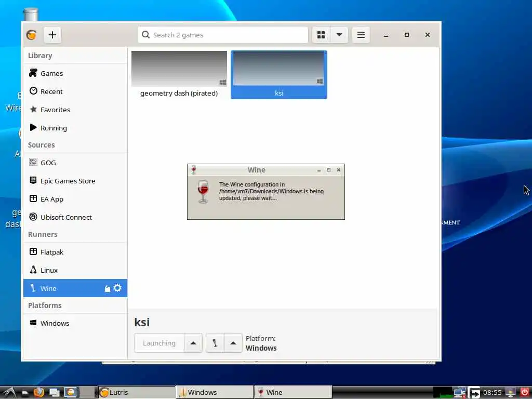Click the clock showing 08:55
This screenshot has height=399, width=532.
[x=492, y=393]
